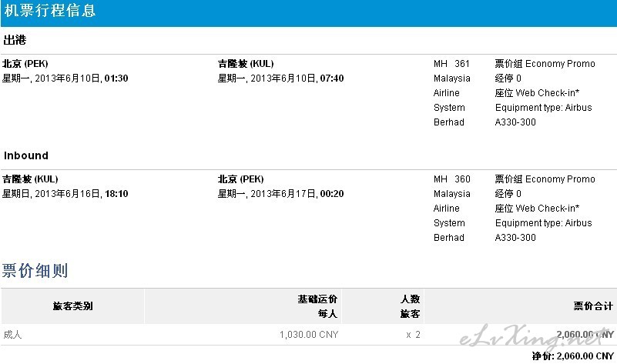Click the 1,030.00 CNY base fare
Viewport: 617px width, 364px height.
(309, 335)
